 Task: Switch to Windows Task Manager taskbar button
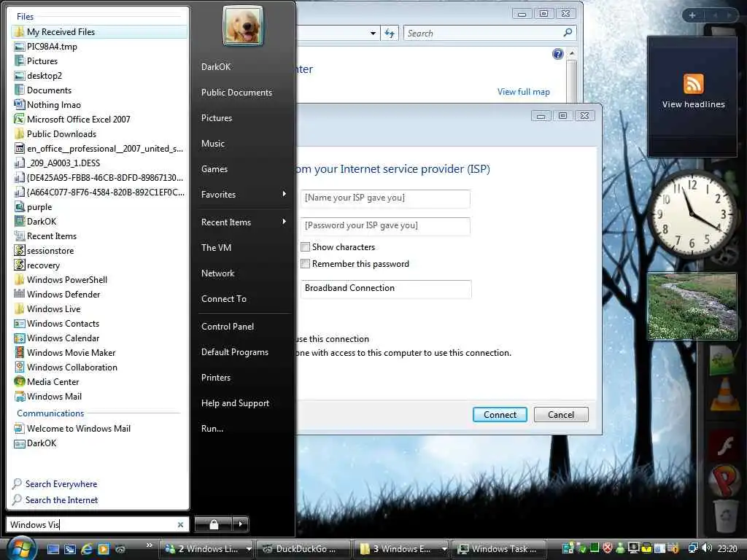pos(498,549)
